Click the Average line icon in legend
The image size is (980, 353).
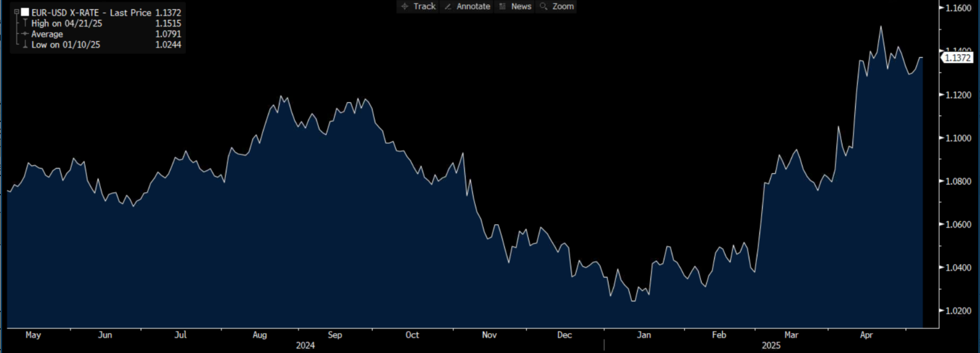(x=25, y=34)
